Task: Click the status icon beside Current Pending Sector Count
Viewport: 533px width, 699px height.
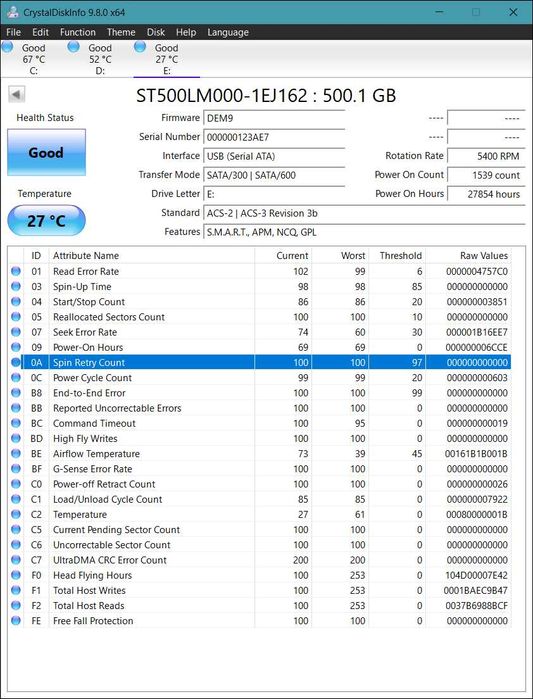Action: click(16, 529)
